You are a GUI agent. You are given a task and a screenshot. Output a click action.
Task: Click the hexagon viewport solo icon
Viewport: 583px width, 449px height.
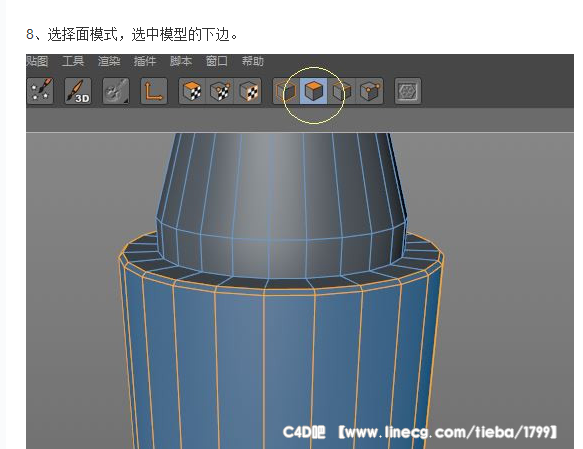point(408,91)
